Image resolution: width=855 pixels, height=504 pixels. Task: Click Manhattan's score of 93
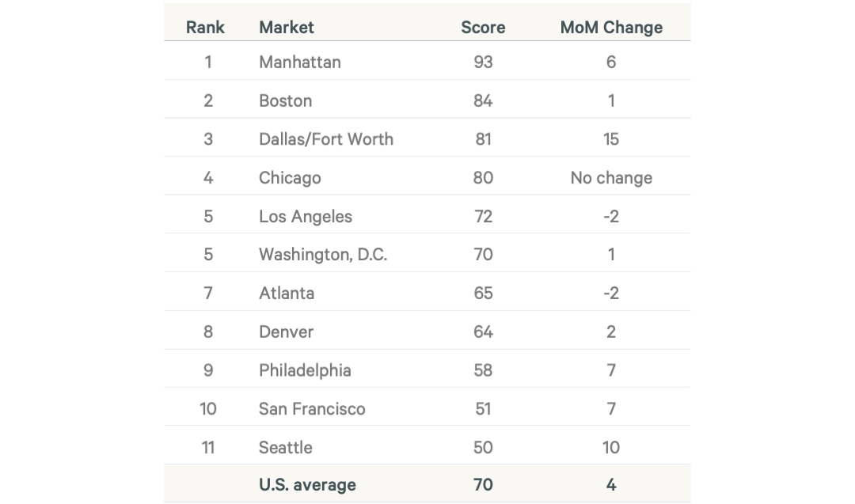coord(483,62)
